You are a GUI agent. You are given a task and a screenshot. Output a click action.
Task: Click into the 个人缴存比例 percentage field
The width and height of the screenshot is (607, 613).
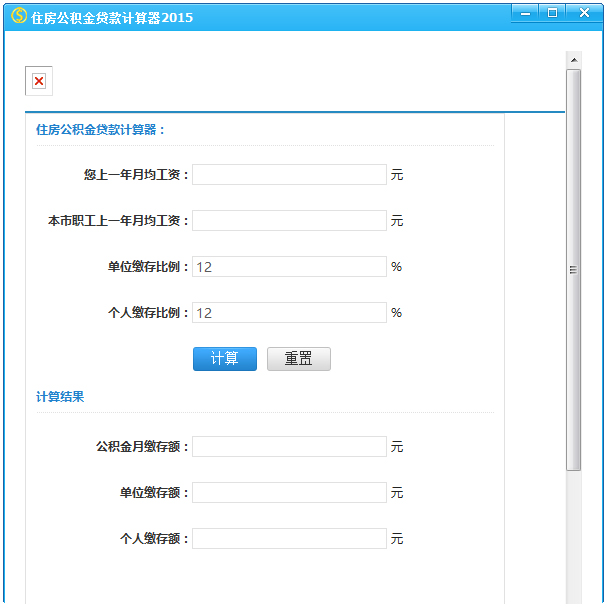289,313
